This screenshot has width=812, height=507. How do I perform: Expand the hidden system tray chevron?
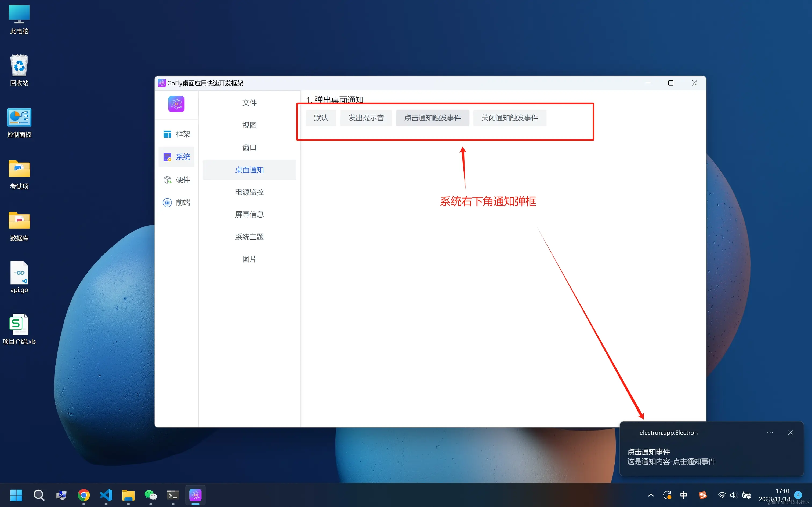click(x=651, y=495)
